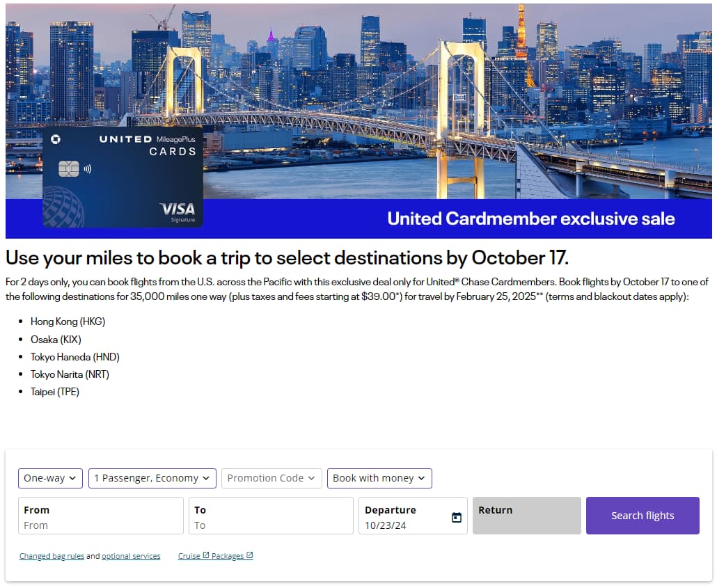Click the Chase logo on the card
This screenshot has height=588, width=717.
(x=56, y=139)
